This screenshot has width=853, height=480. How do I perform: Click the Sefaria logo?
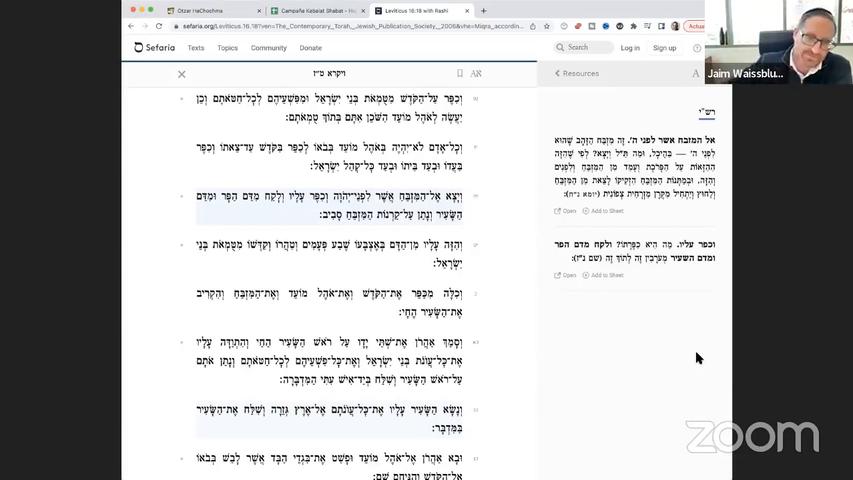[154, 48]
